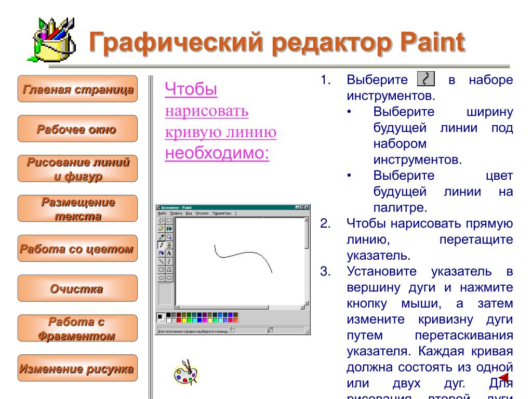This screenshot has height=399, width=532.
Task: Choose the Curve tool in Paint toolbox
Action: click(169, 261)
